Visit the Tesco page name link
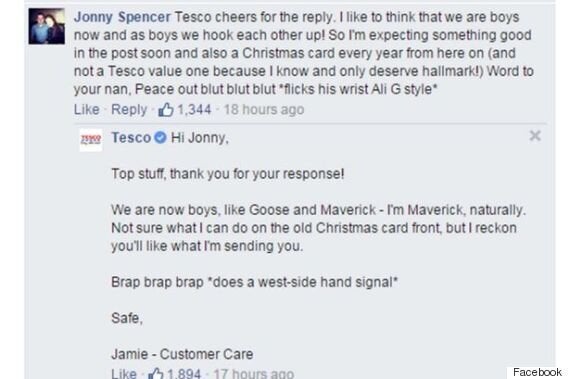This screenshot has height=379, width=570. tap(131, 138)
